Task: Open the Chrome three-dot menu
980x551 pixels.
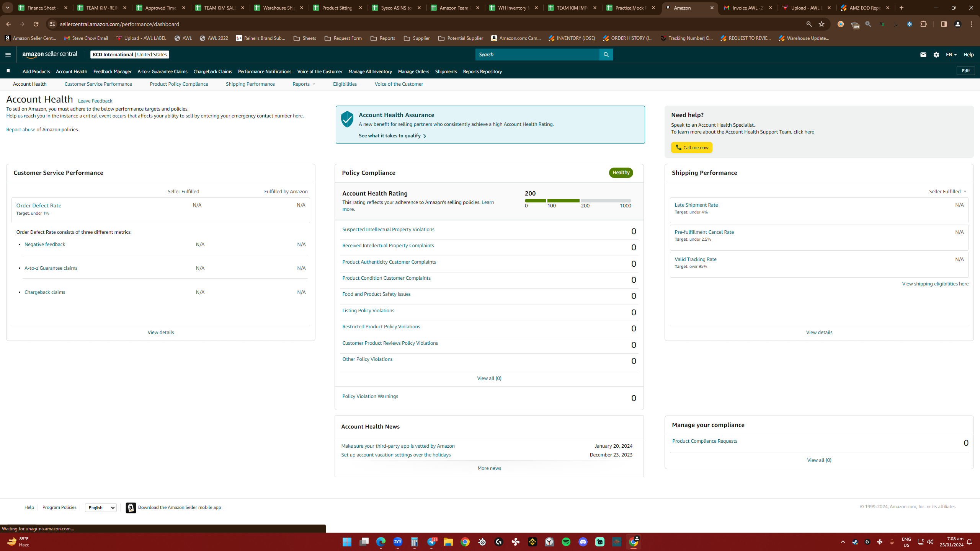Action: (x=972, y=24)
